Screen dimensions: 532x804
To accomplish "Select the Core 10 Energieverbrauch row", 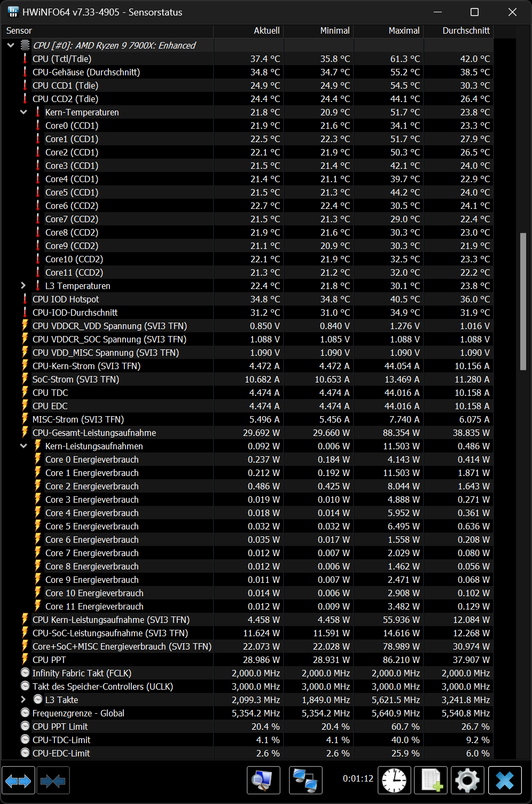I will [x=247, y=593].
